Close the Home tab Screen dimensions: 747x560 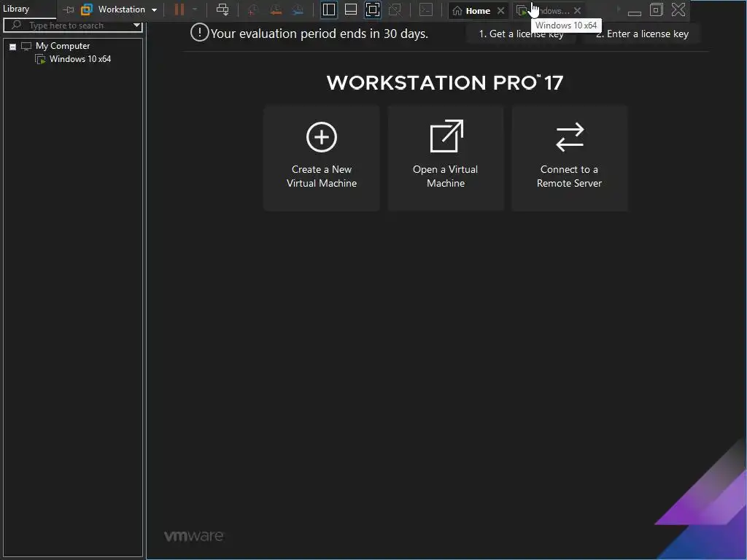click(500, 10)
